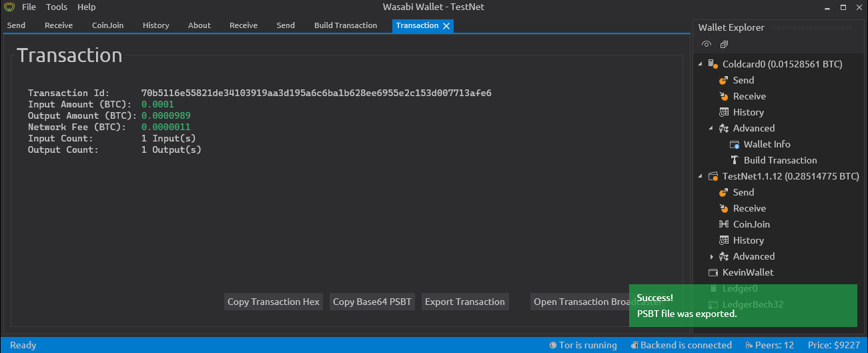Click the Wallet Info icon
Viewport: 868px width, 353px height.
(x=735, y=144)
